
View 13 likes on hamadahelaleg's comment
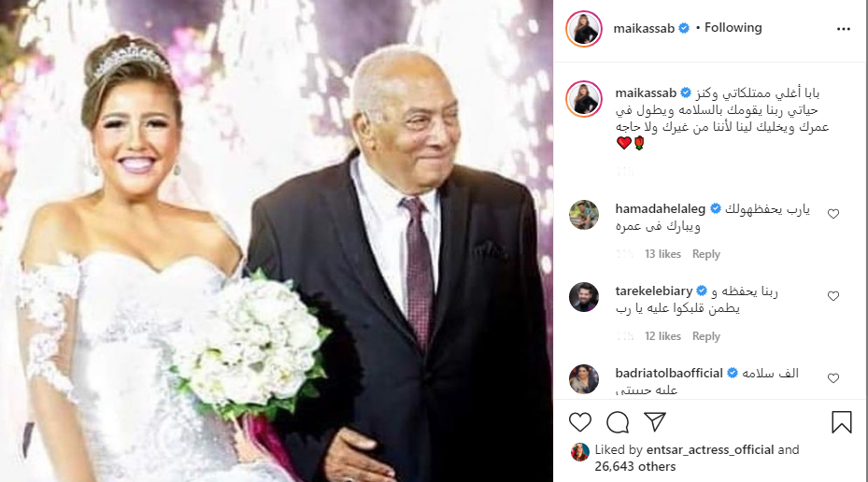662,254
